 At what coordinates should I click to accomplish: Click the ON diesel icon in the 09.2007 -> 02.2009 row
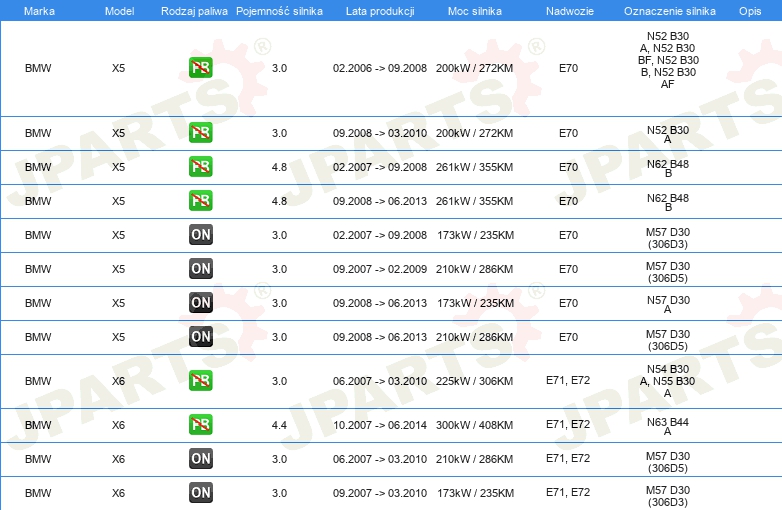(200, 268)
